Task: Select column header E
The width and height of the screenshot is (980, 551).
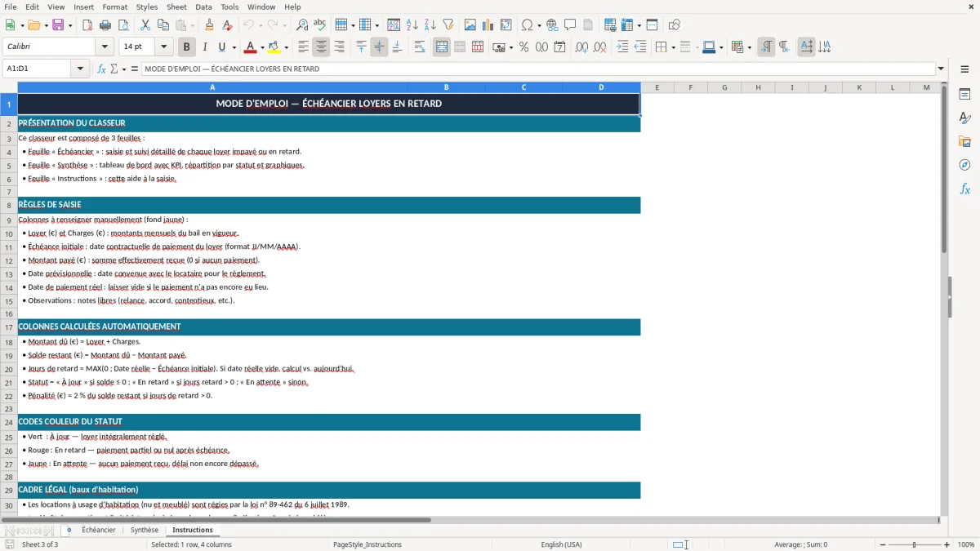Action: [657, 87]
